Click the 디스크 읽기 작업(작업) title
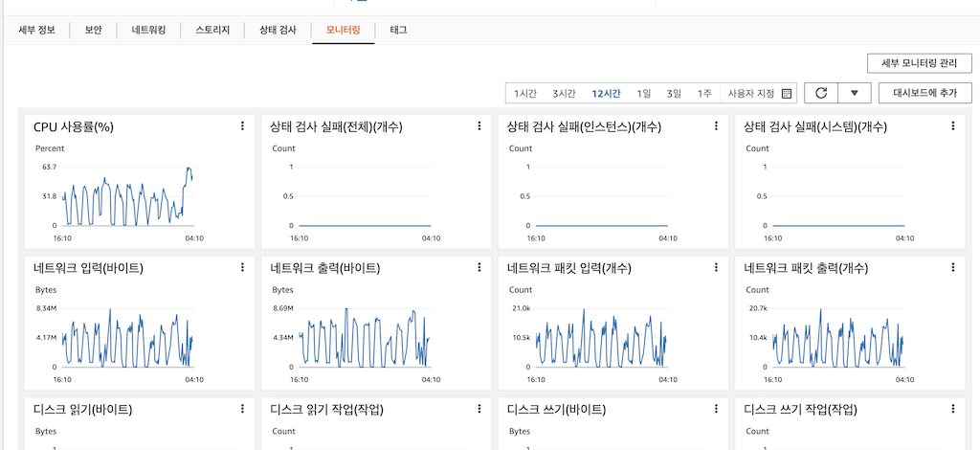Screen dimensions: 980x450 point(327,410)
